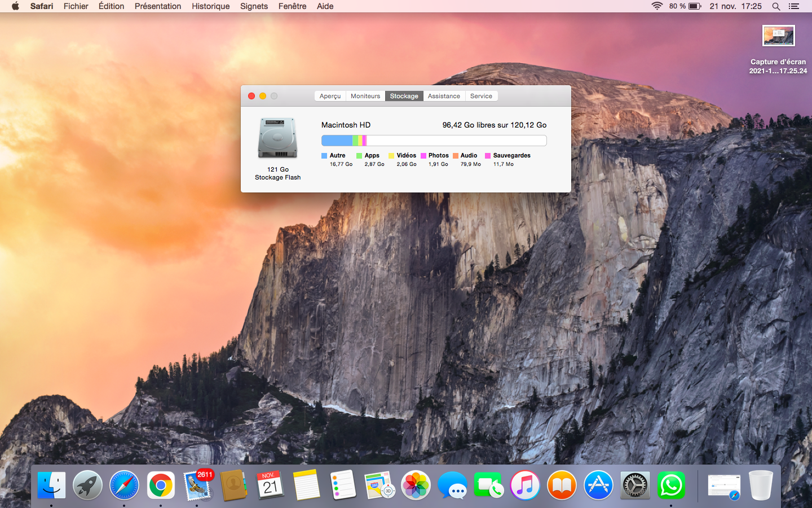812x508 pixels.
Task: Select the Assistance tab
Action: pos(444,96)
